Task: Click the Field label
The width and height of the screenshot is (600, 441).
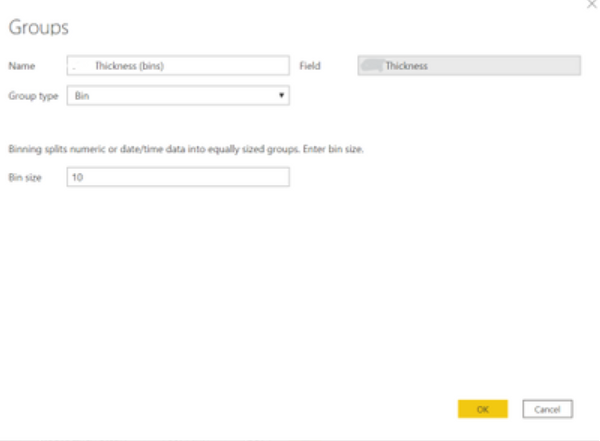Action: pyautogui.click(x=310, y=66)
